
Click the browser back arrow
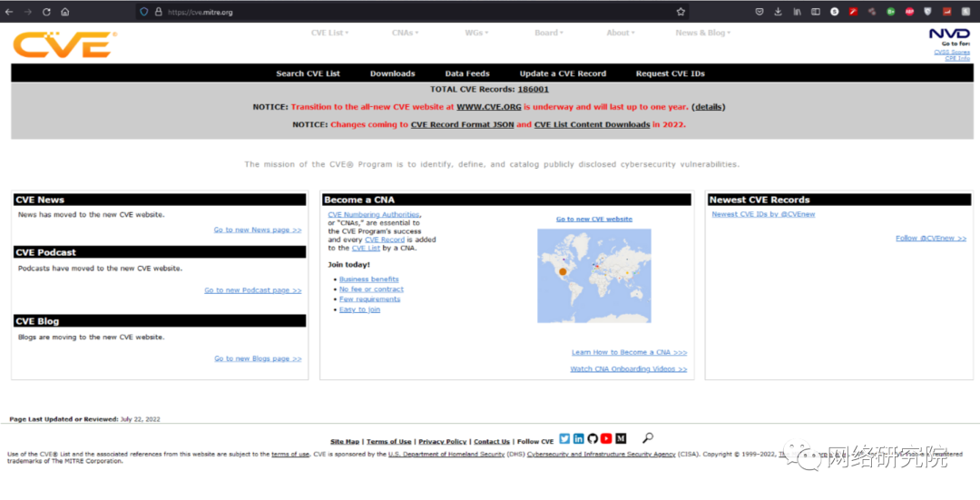coord(9,12)
